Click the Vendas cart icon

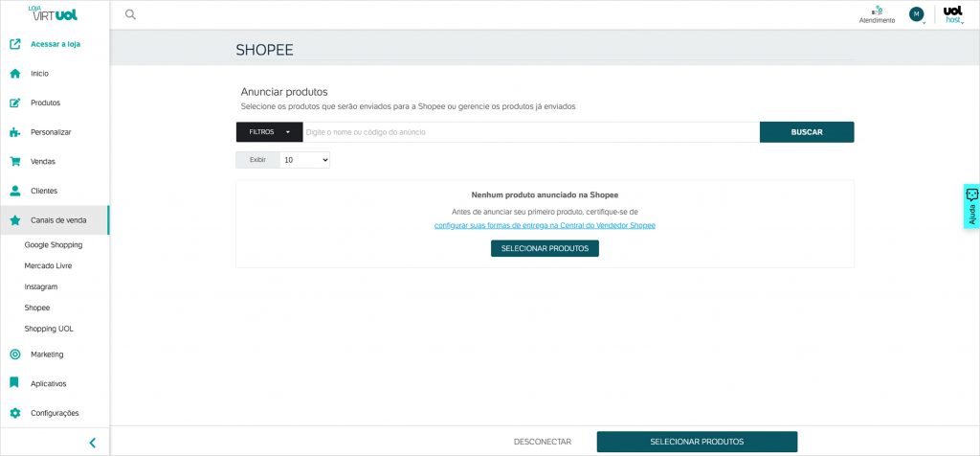coord(15,161)
